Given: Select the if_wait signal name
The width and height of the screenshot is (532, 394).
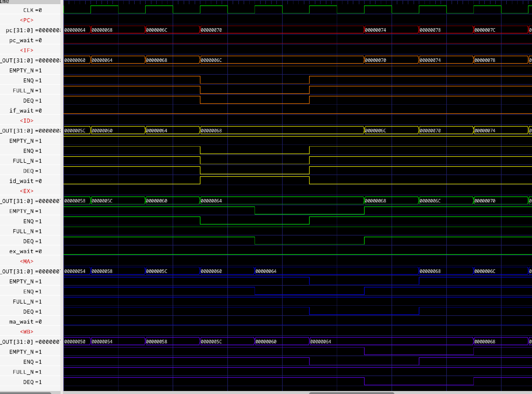Looking at the screenshot, I should (x=21, y=111).
